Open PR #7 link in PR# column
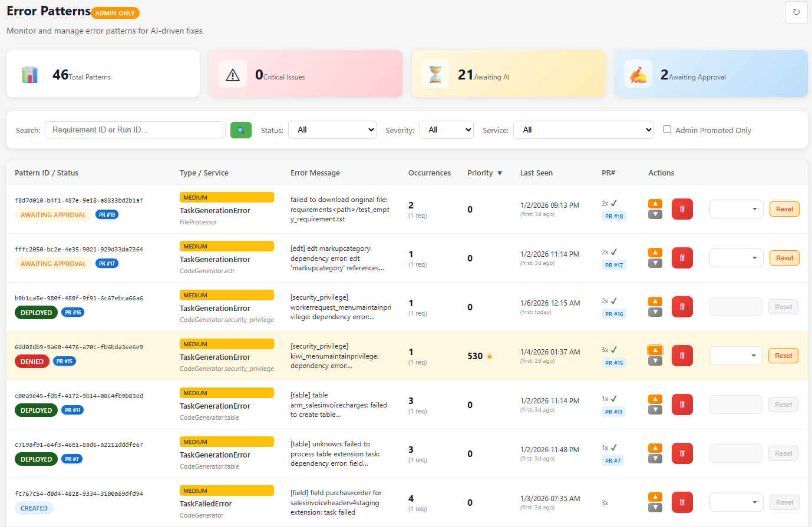812x527 pixels. point(612,461)
